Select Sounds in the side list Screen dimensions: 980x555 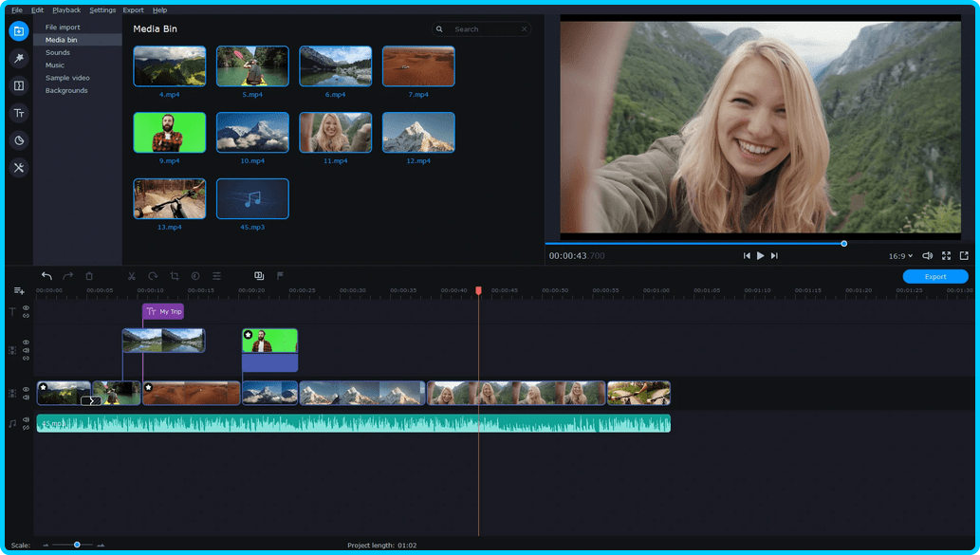[x=78, y=52]
